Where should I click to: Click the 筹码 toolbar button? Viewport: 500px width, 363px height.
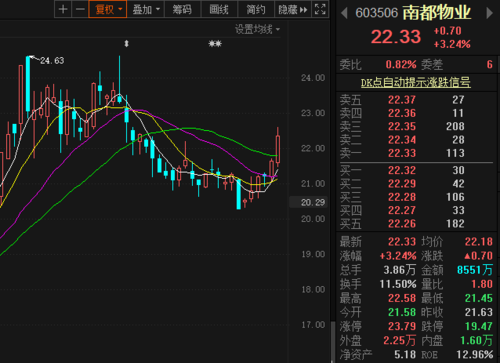point(182,9)
